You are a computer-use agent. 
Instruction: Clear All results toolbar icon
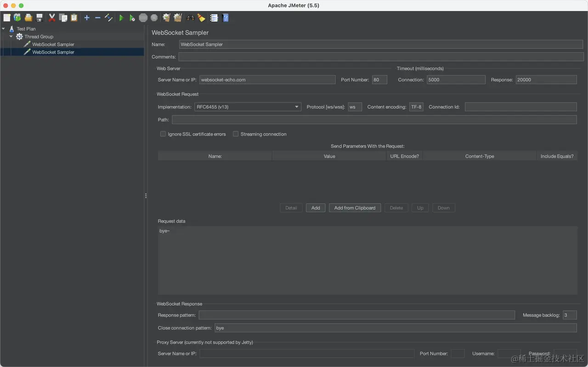click(178, 18)
